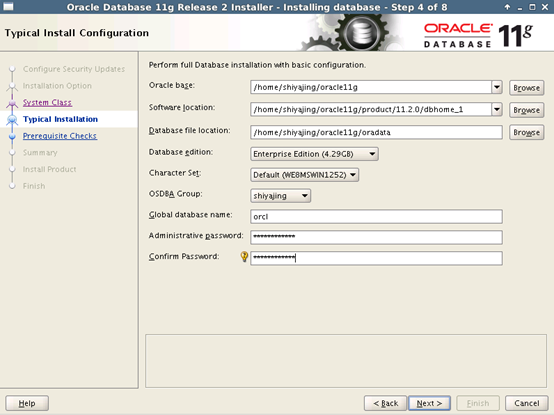The width and height of the screenshot is (554, 415).
Task: Click the password hint lightbulb icon
Action: (x=244, y=256)
